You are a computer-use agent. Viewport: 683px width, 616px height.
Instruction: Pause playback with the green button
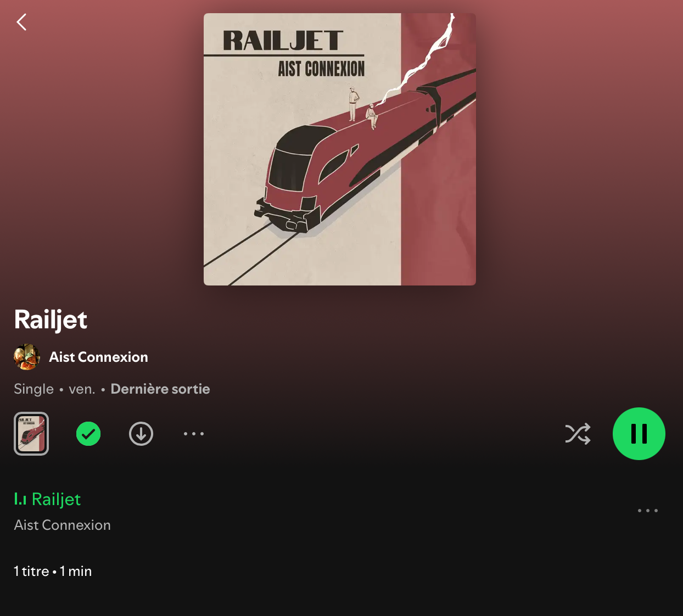pyautogui.click(x=639, y=434)
